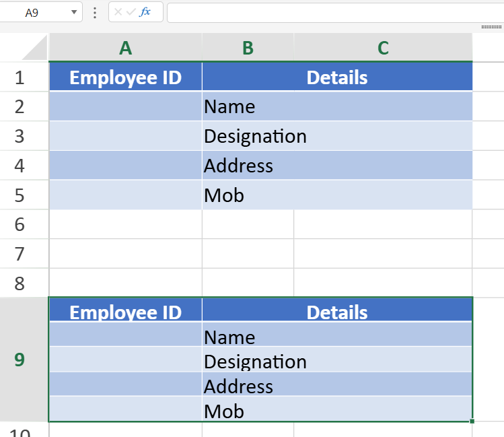Image resolution: width=504 pixels, height=437 pixels.
Task: Click the Name cell in row 2
Action: pos(337,106)
